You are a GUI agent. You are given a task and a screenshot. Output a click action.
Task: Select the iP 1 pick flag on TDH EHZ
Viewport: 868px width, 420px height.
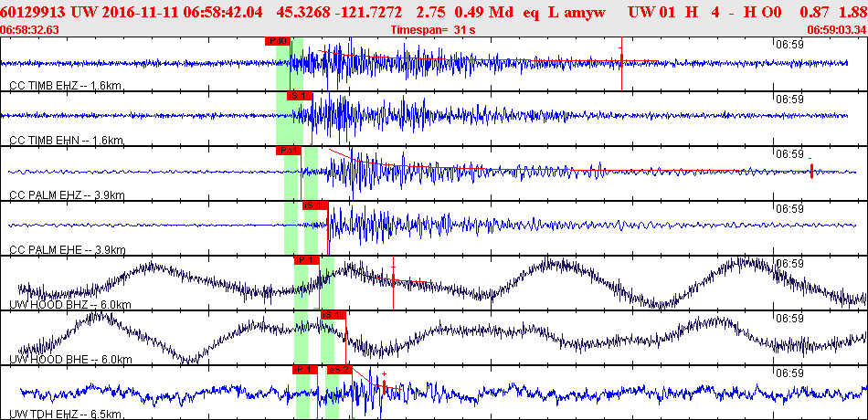pyautogui.click(x=305, y=370)
